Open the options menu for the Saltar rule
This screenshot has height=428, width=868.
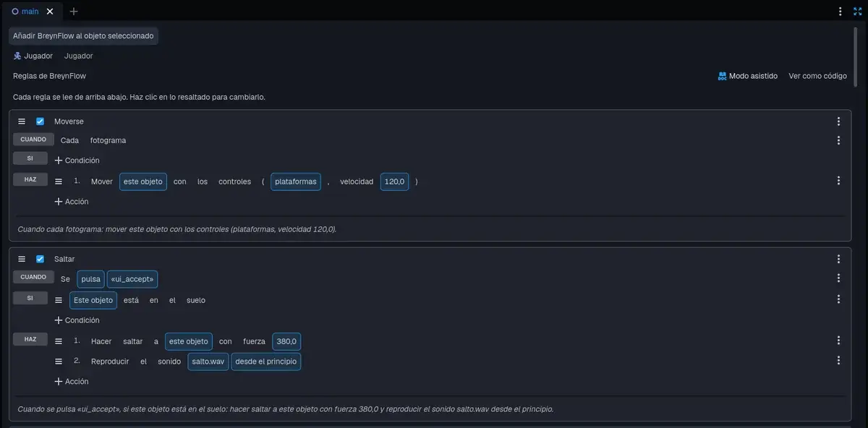(838, 259)
